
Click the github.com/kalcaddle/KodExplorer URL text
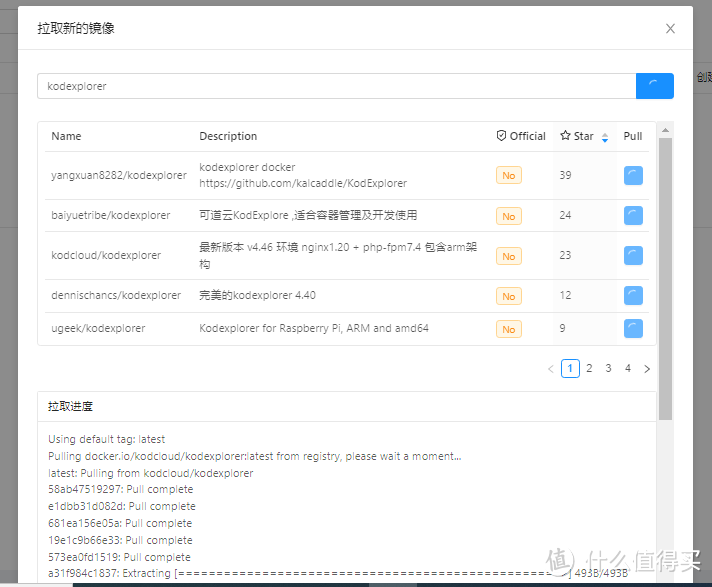click(303, 183)
